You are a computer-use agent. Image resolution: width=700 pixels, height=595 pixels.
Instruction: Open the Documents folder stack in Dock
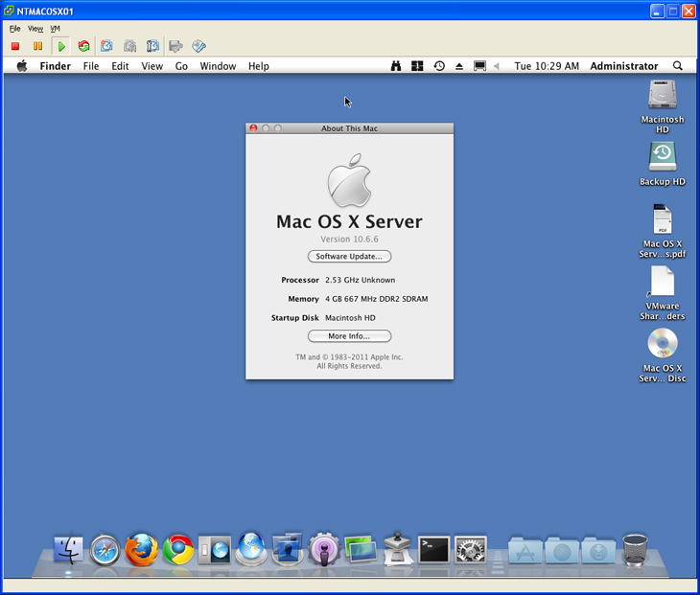pos(562,551)
